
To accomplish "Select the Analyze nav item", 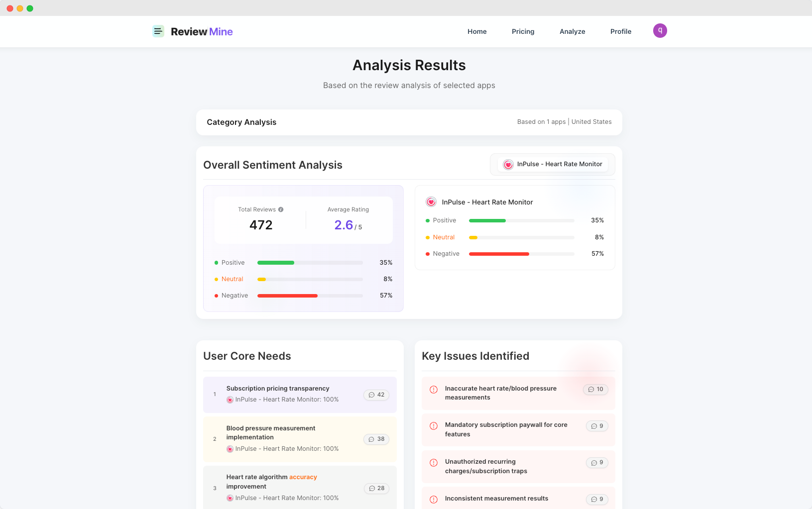I will coord(572,31).
